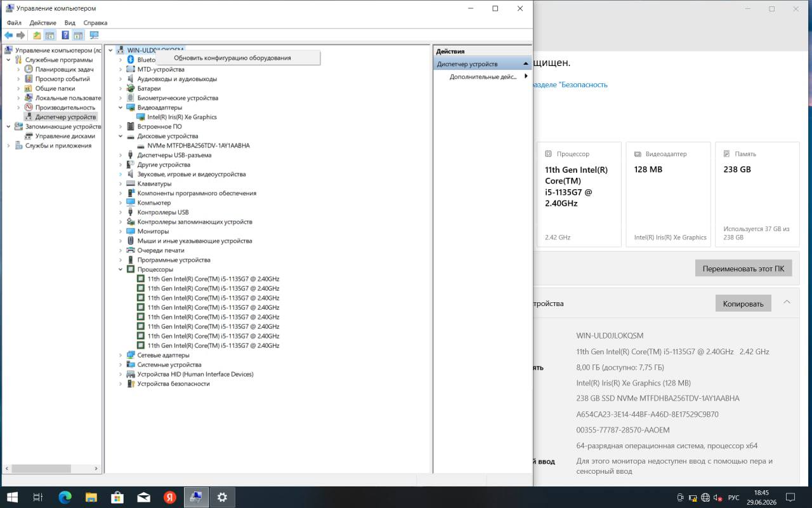This screenshot has width=812, height=508.
Task: Click the РУС language indicator in the tray
Action: pos(733,497)
